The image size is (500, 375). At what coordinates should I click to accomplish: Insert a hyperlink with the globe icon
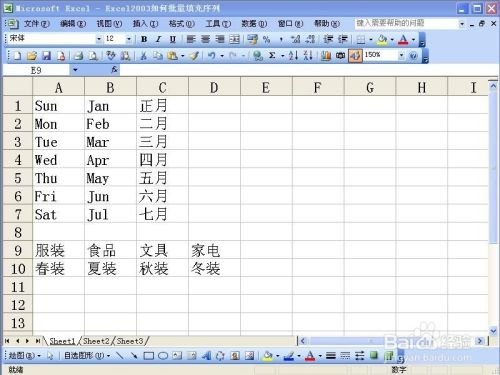(x=258, y=56)
